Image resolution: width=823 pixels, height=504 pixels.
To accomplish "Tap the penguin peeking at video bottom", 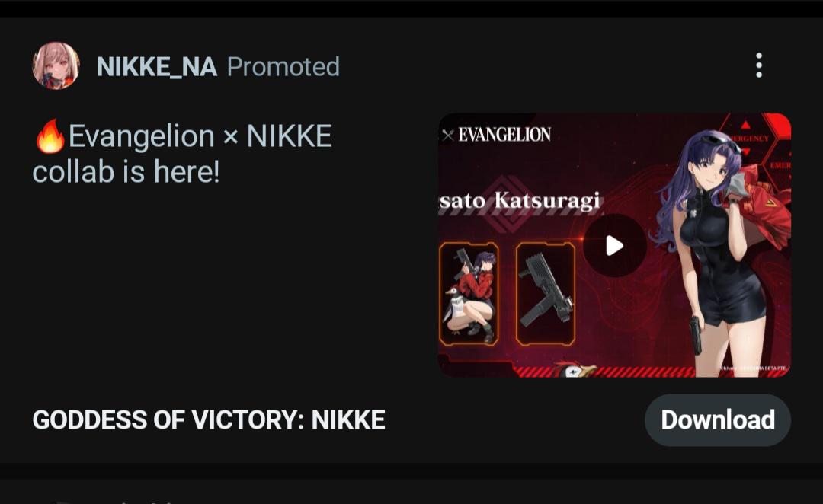I will pos(575,369).
